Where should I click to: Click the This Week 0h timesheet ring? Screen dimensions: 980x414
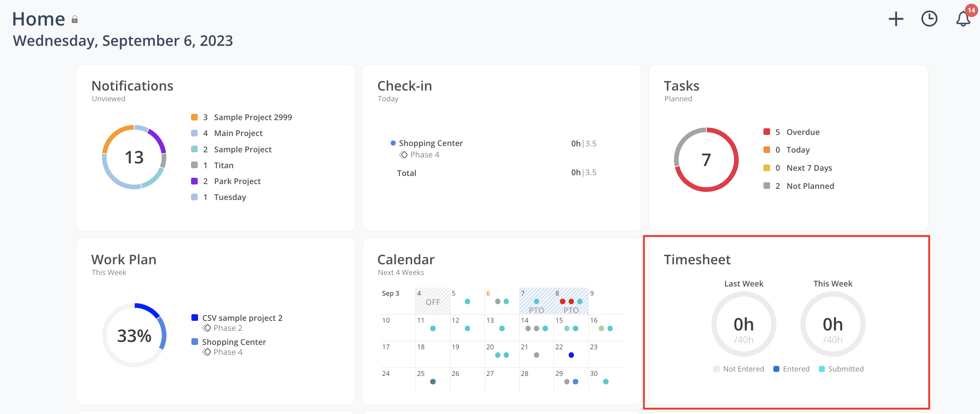833,324
